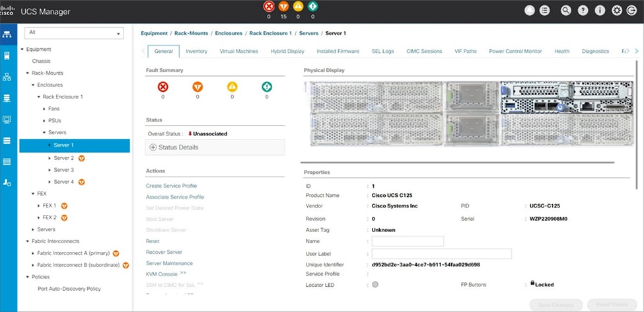Open the SAN section in the left navigation bar
The height and width of the screenshot is (312, 644).
tap(7, 98)
